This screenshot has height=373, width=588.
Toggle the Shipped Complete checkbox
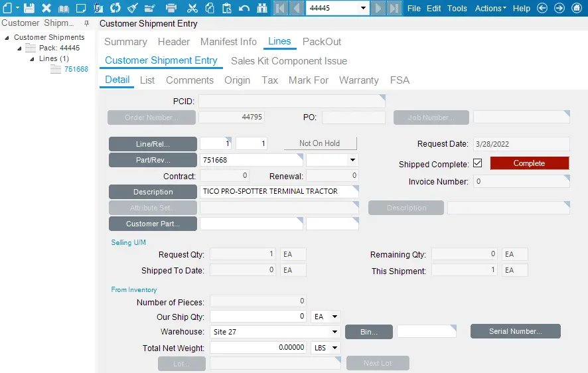coord(477,163)
